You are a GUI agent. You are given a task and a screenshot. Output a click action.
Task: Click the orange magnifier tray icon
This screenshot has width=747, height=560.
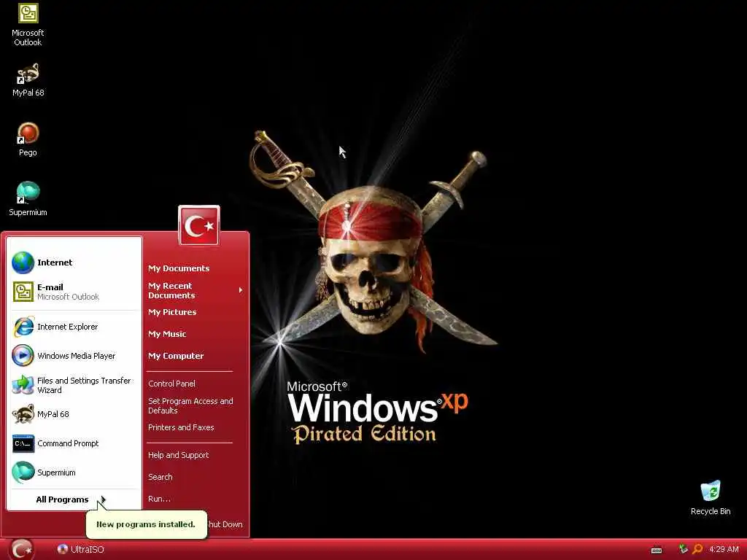pyautogui.click(x=697, y=549)
